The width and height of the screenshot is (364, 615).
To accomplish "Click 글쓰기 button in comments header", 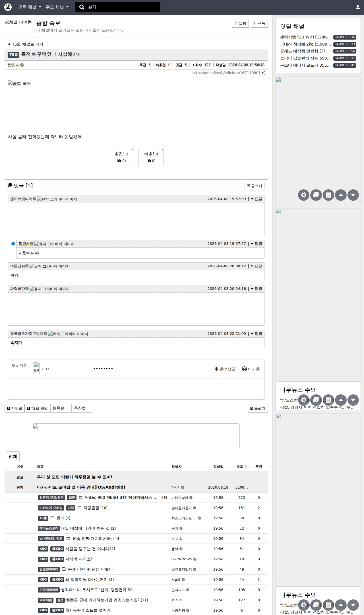I will point(255,186).
